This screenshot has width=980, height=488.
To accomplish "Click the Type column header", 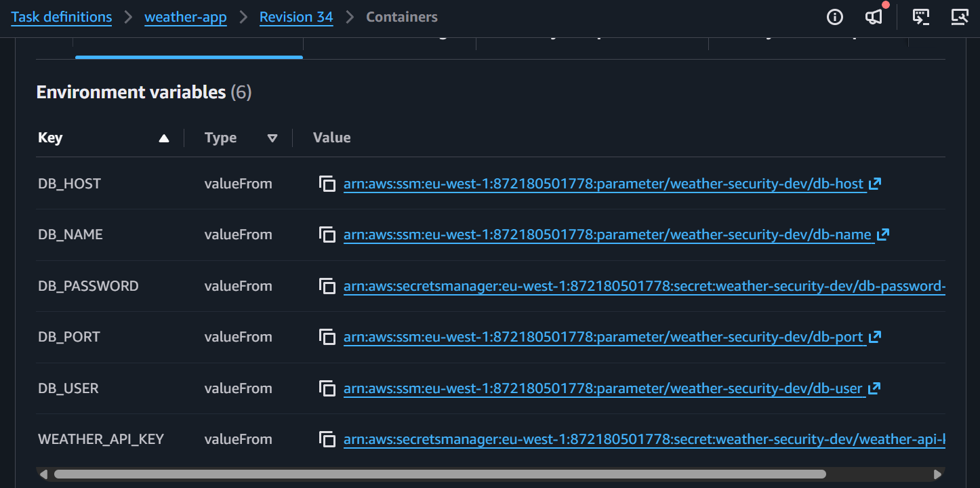I will 220,138.
